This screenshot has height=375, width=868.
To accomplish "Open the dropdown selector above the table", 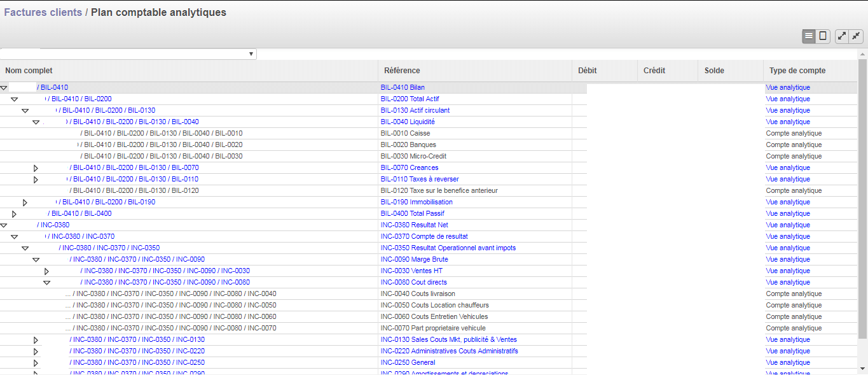I will coord(128,54).
